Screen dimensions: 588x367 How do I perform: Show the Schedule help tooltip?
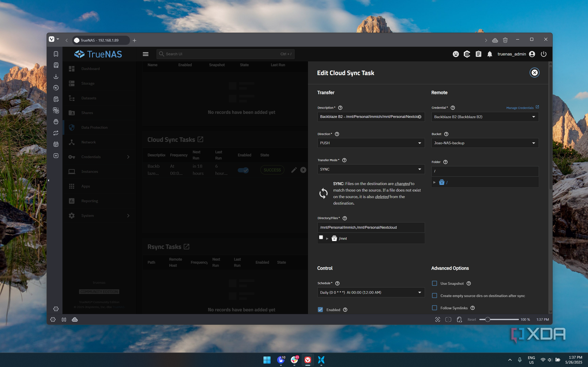click(x=337, y=283)
